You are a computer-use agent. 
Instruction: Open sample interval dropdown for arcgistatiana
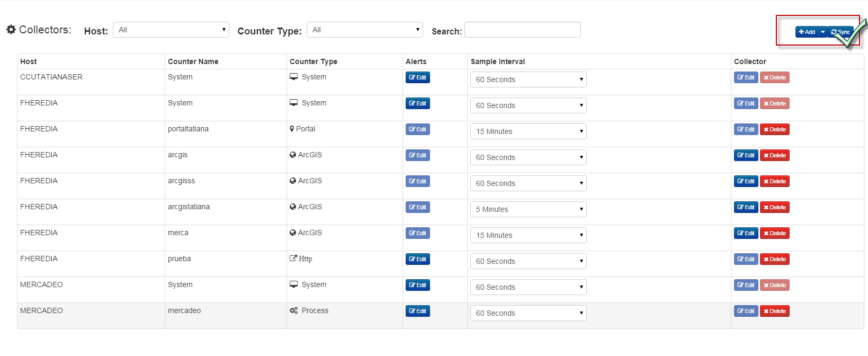pos(528,209)
